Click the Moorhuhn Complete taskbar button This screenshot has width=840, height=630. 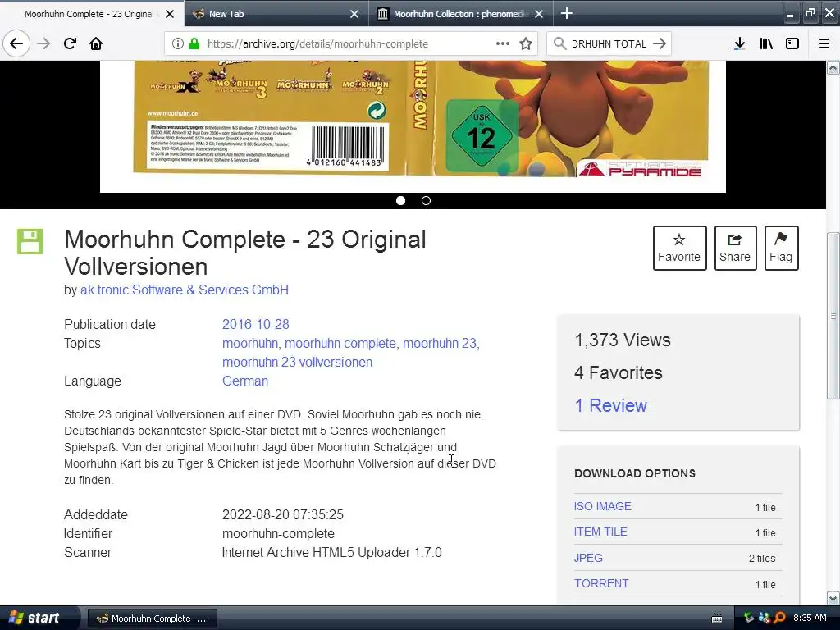(152, 619)
